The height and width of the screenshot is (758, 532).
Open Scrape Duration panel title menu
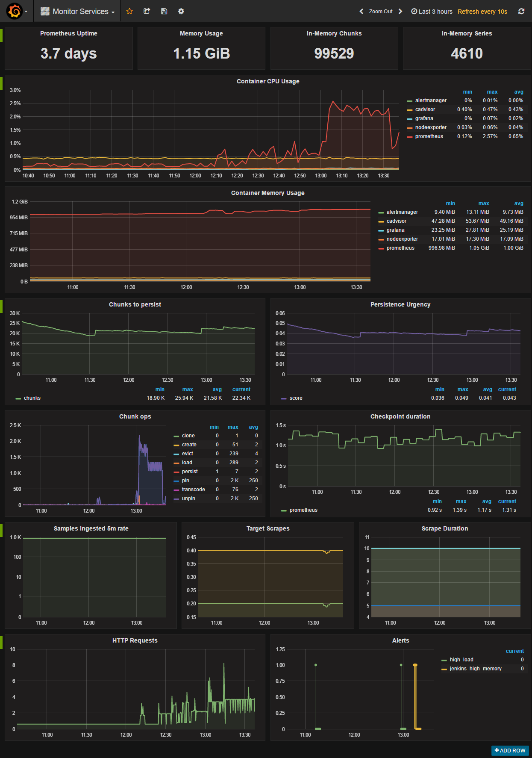[x=445, y=528]
